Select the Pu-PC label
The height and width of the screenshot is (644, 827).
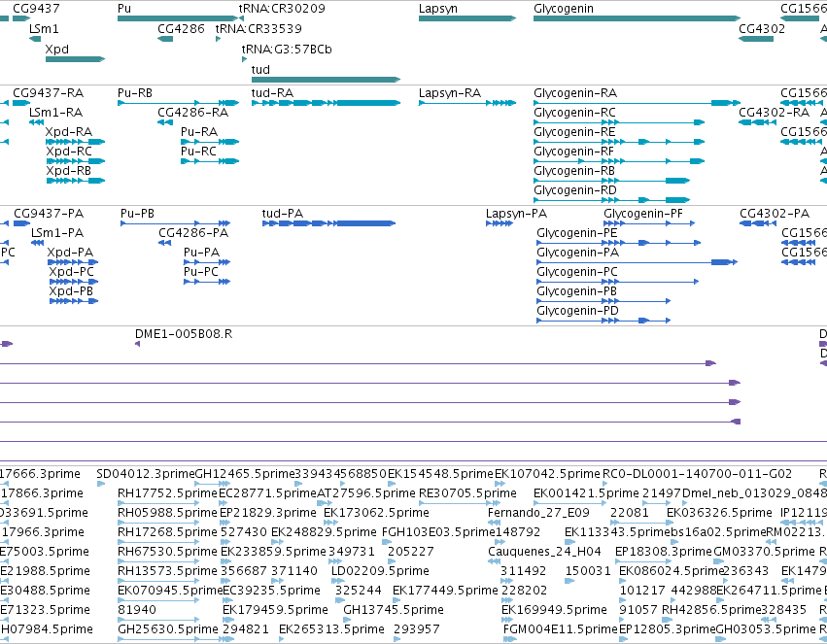click(x=201, y=272)
